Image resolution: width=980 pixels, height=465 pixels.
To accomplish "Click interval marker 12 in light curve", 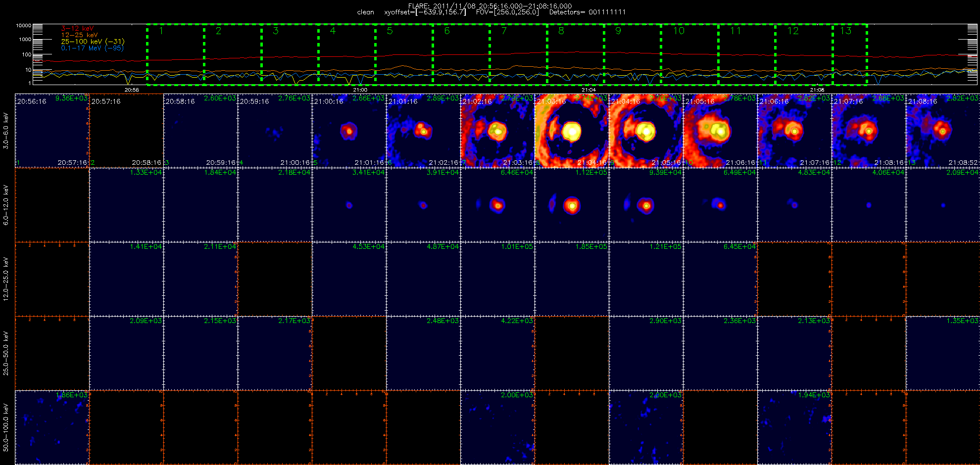I will [x=793, y=31].
